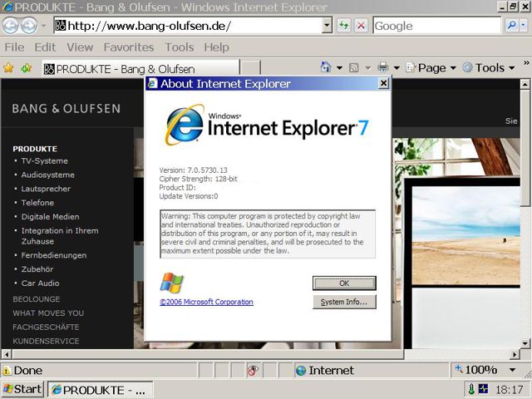
Task: Open the Zubehör link
Action: click(x=37, y=269)
